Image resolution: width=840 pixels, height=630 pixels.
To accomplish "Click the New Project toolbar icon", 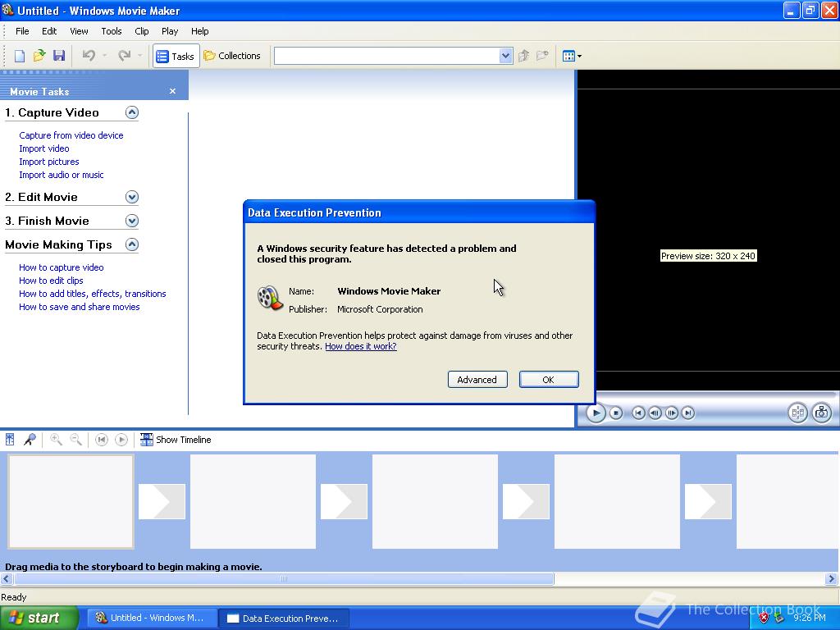I will [x=20, y=56].
